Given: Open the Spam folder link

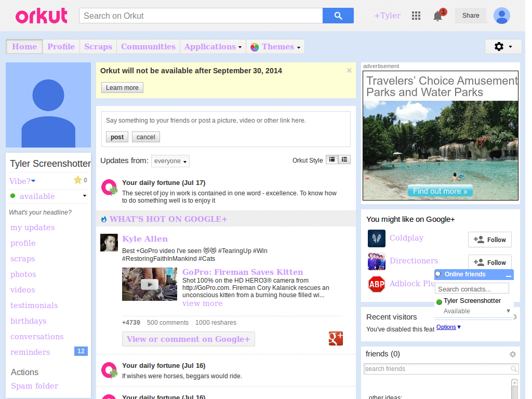Looking at the screenshot, I should tap(35, 386).
